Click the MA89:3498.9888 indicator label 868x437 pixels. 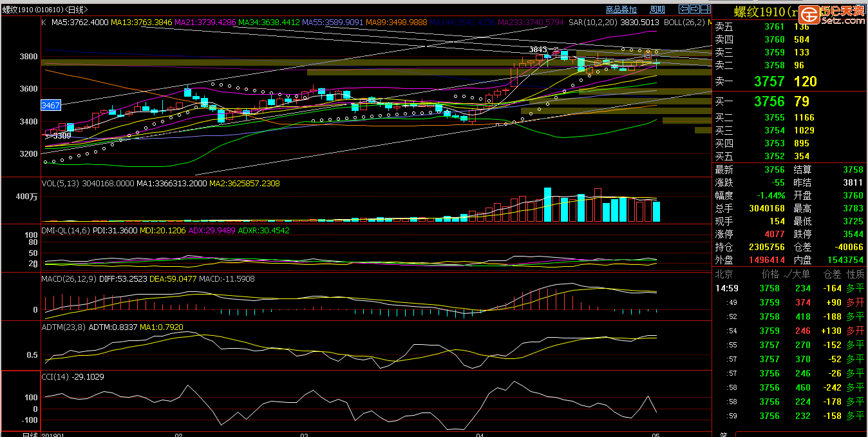click(x=397, y=22)
